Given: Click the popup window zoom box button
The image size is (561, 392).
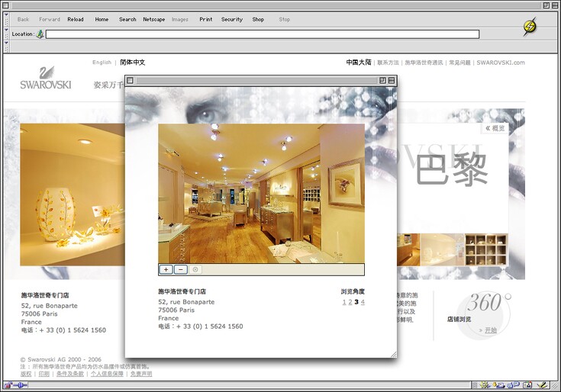Looking at the screenshot, I should click(x=382, y=80).
